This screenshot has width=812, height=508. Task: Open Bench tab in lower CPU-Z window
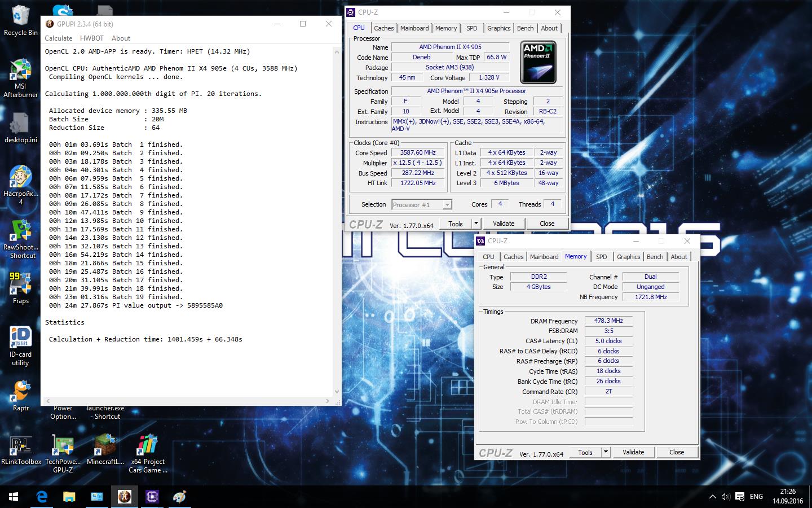[655, 257]
